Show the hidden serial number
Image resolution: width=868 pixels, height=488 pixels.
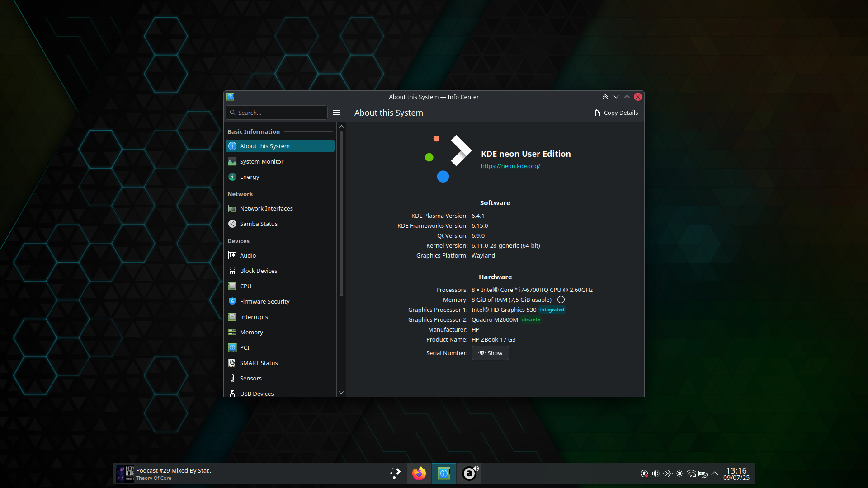point(491,353)
